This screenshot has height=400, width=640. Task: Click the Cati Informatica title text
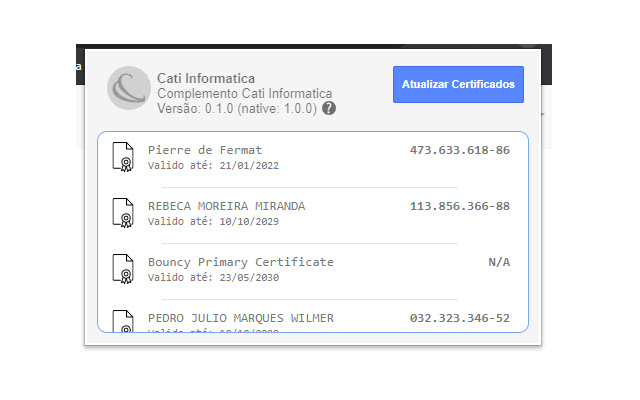pyautogui.click(x=206, y=78)
